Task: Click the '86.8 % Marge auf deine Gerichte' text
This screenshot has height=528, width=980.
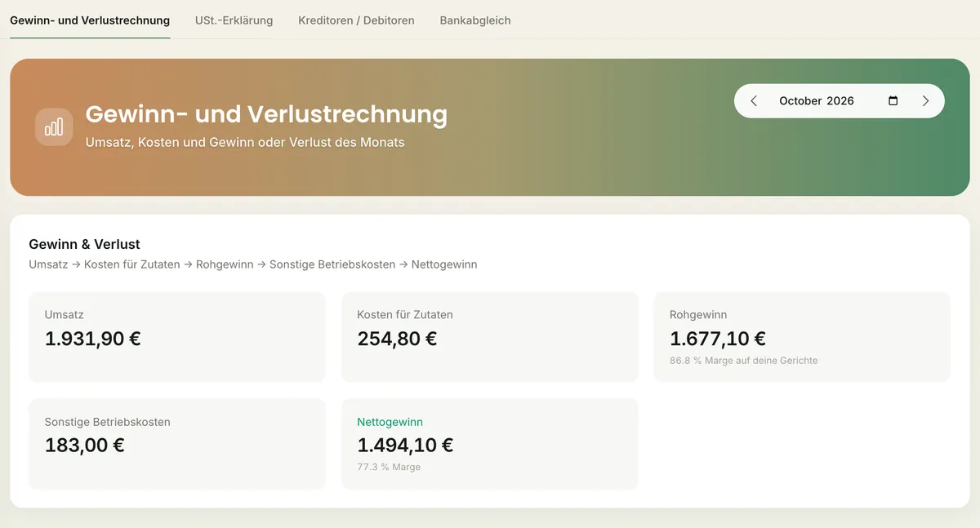Action: click(743, 360)
